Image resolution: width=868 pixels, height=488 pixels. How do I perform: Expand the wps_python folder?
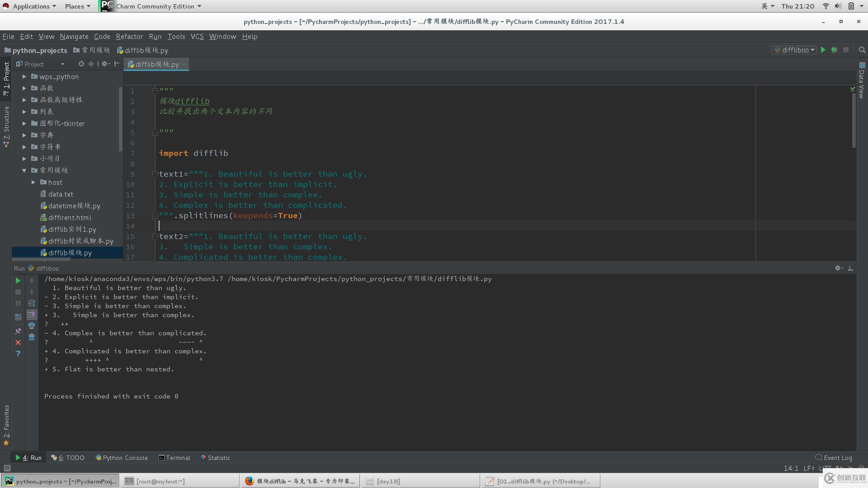point(24,77)
